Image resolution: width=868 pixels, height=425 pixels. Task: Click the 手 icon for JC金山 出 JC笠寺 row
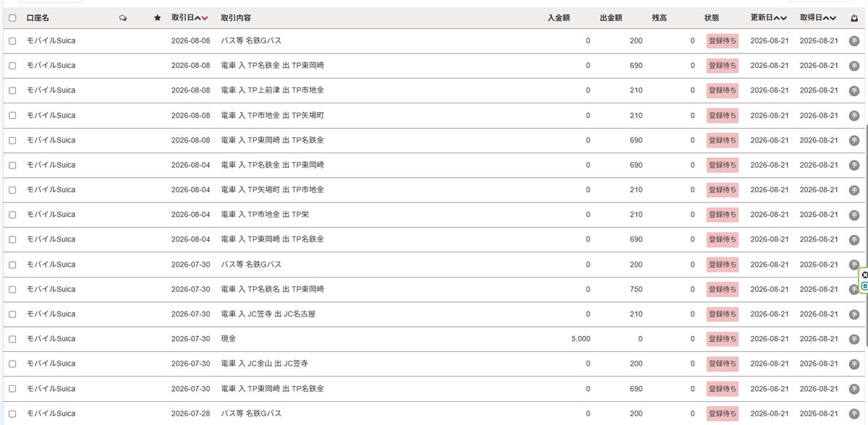click(854, 364)
